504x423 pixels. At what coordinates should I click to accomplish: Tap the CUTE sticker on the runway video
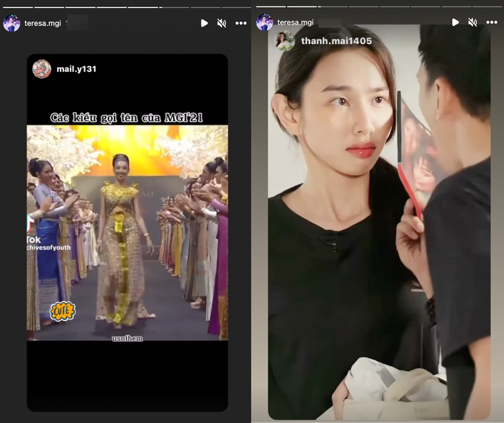pyautogui.click(x=63, y=311)
